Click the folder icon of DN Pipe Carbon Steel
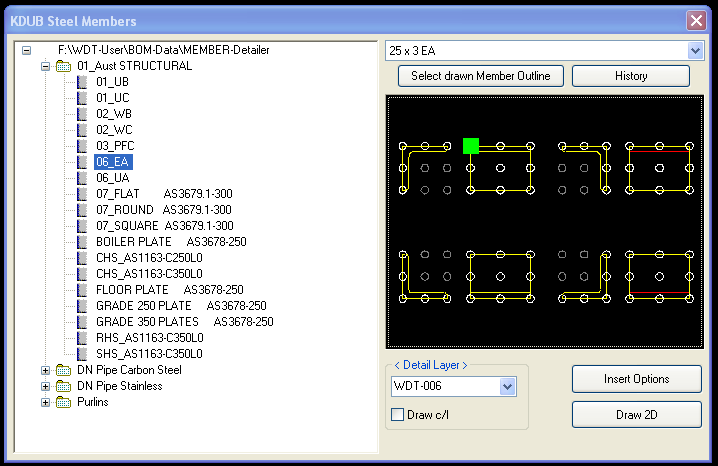 [x=63, y=370]
